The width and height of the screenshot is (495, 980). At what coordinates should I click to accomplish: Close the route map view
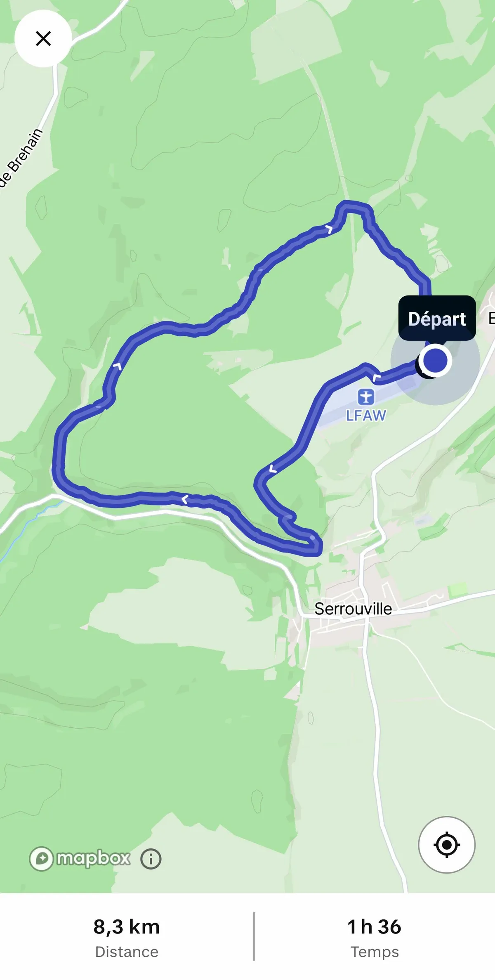43,38
